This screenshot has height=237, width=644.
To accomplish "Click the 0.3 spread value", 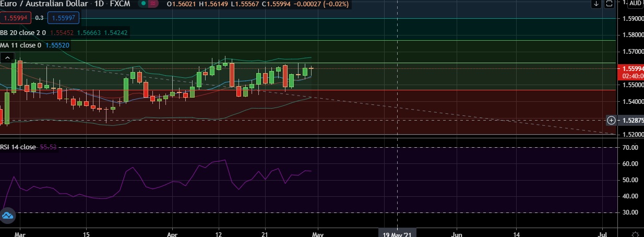I will (39, 18).
